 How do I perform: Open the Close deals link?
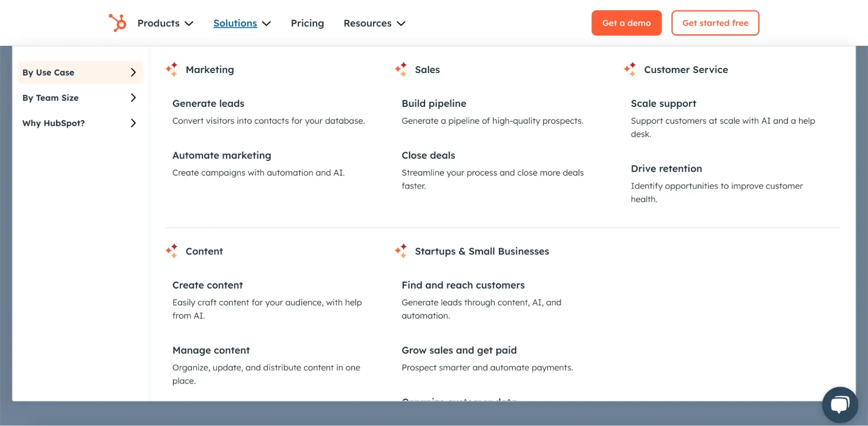coord(428,155)
